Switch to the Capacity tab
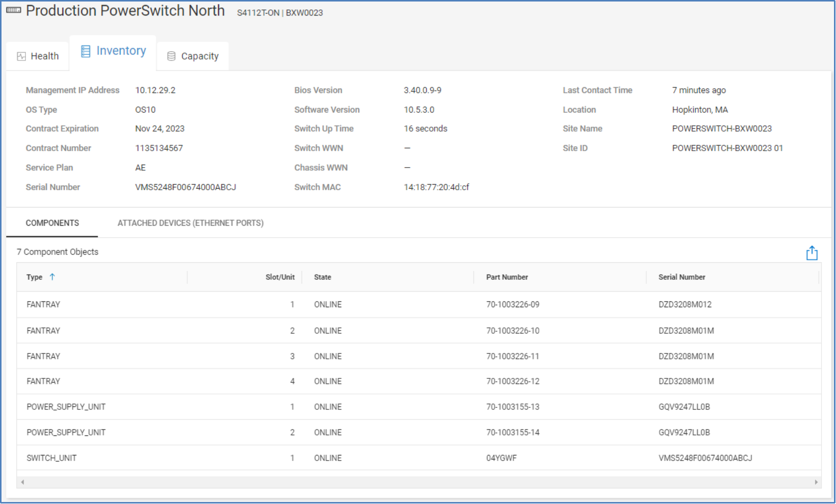This screenshot has width=836, height=504. pos(193,56)
